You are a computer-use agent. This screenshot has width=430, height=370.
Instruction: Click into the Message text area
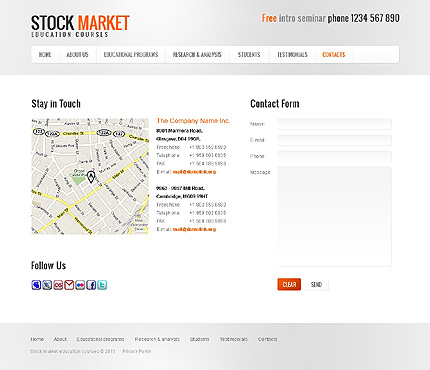pyautogui.click(x=334, y=216)
